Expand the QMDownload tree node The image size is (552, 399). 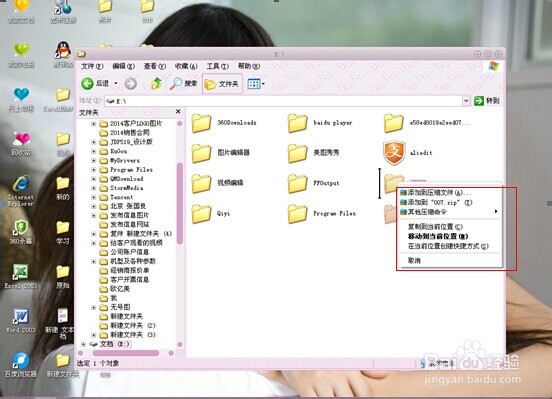[94, 179]
